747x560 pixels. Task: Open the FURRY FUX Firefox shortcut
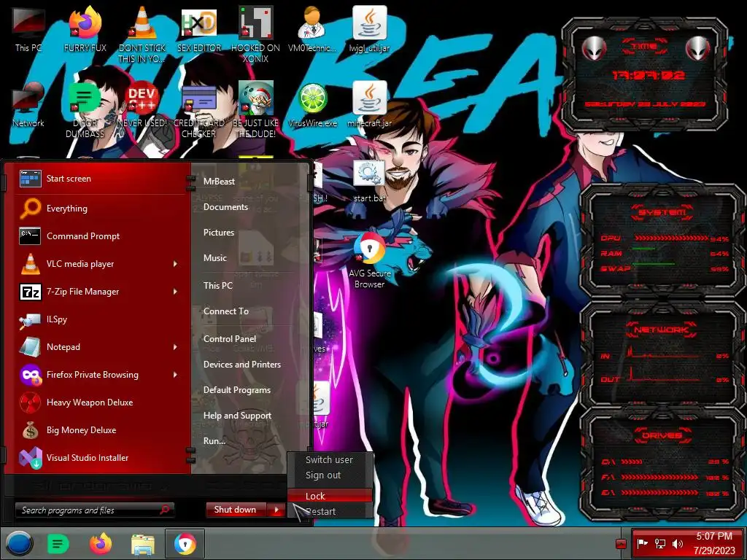[85, 28]
